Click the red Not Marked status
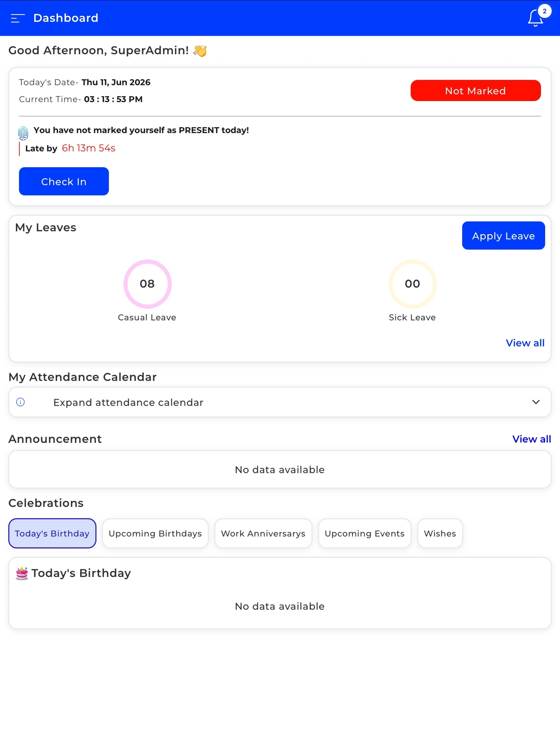560x747 pixels. pyautogui.click(x=476, y=90)
